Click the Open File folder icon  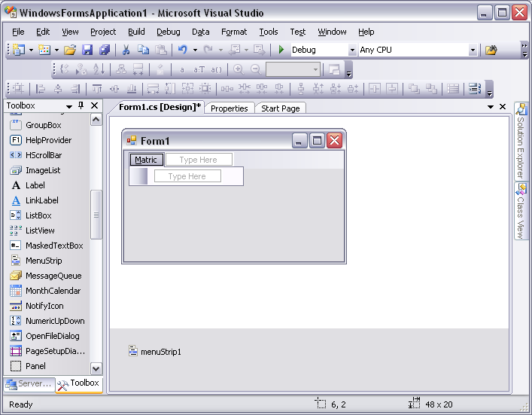(69, 50)
